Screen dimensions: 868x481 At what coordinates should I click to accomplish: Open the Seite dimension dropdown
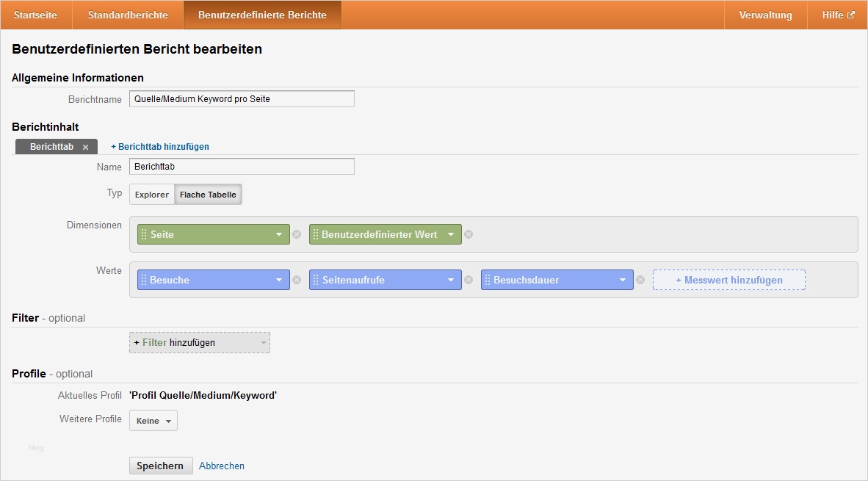pyautogui.click(x=278, y=234)
